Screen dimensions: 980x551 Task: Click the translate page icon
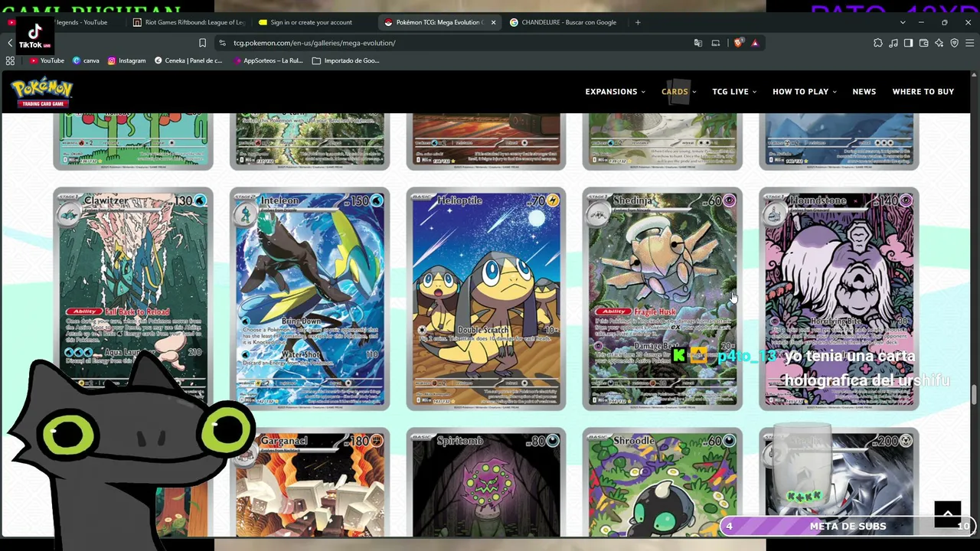click(x=697, y=43)
